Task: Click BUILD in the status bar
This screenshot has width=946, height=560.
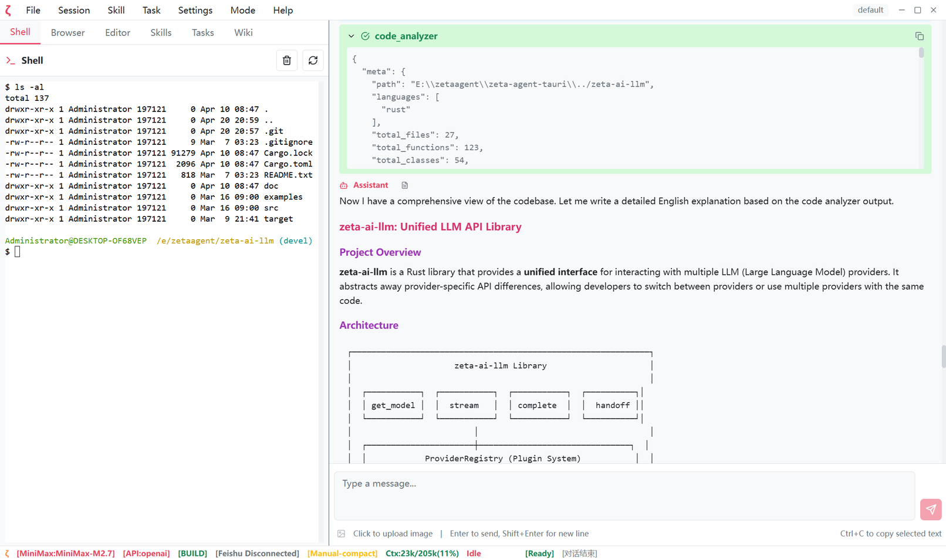Action: [x=192, y=553]
